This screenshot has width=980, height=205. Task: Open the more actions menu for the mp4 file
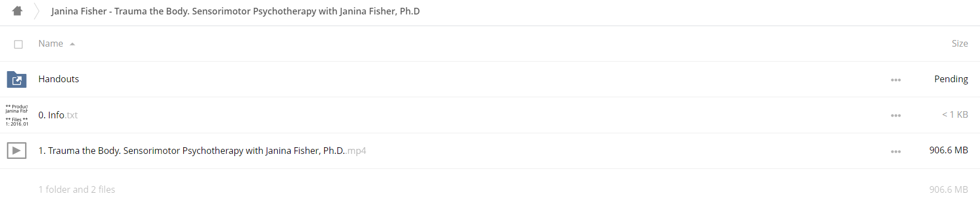tap(895, 152)
